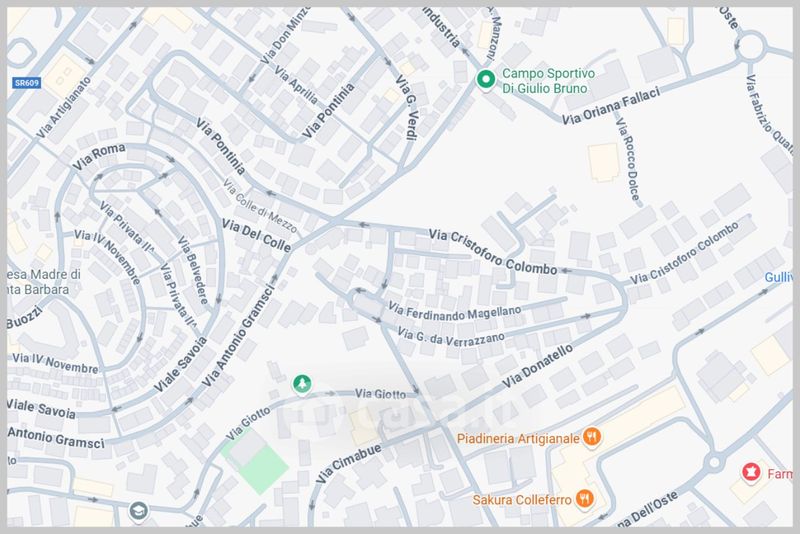The width and height of the screenshot is (800, 534).
Task: Click the SR609 road shield badge
Action: [27, 83]
